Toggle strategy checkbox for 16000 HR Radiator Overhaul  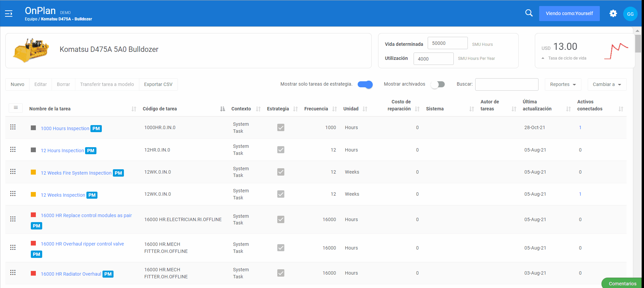pyautogui.click(x=281, y=273)
